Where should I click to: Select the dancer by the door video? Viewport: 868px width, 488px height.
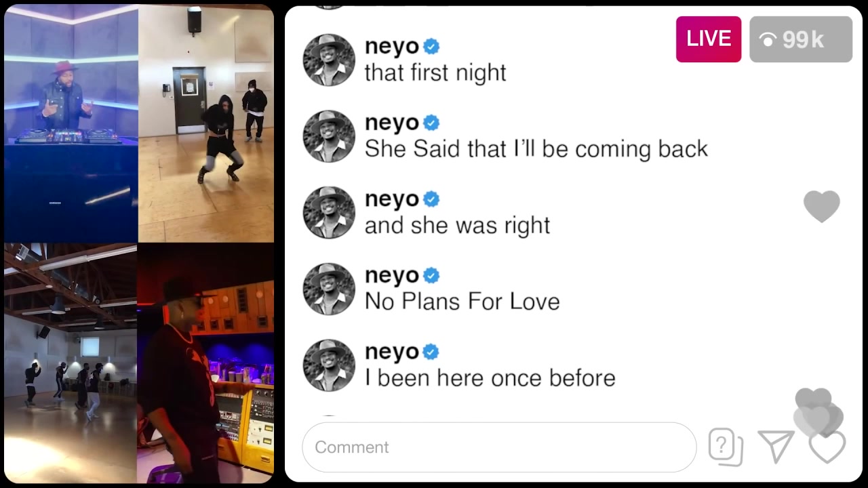click(206, 123)
